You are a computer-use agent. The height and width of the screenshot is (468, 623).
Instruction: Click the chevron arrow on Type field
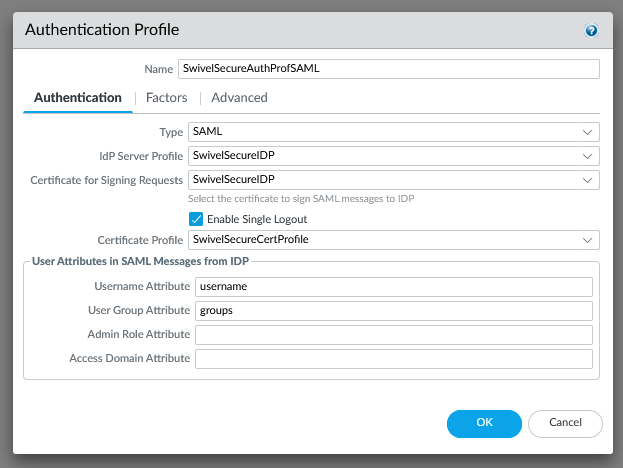coord(587,131)
